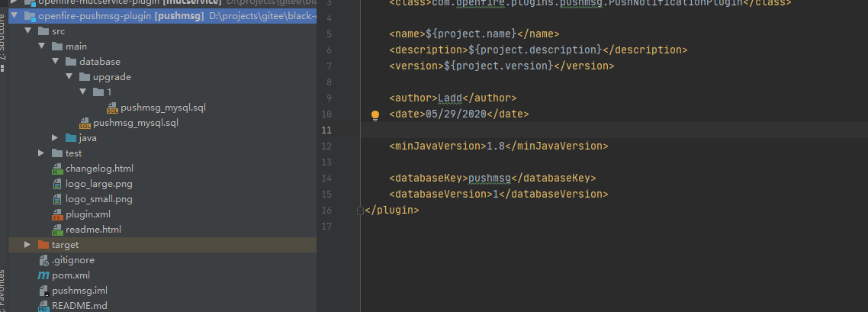Click line number 16 in gutter
This screenshot has height=312, width=868.
(326, 211)
